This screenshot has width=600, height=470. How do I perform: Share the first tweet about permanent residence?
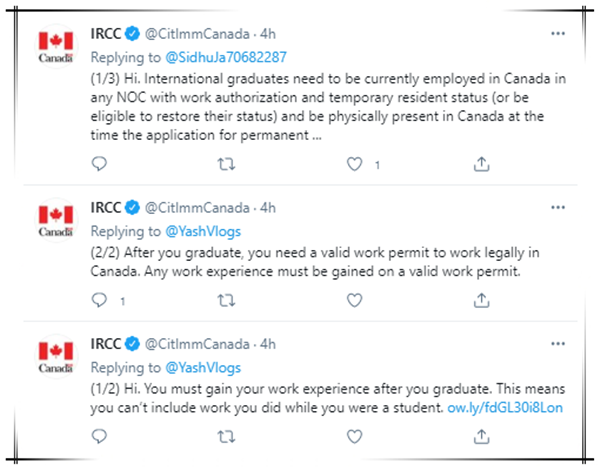pos(481,164)
